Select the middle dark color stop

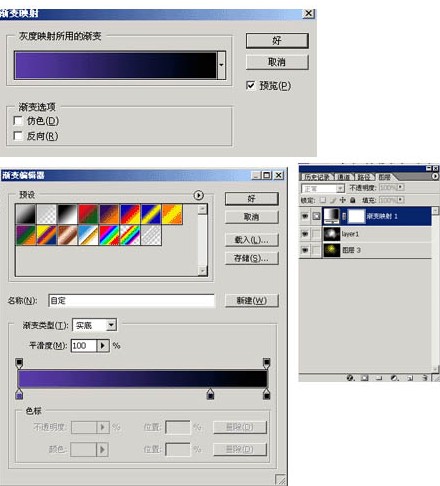210,394
